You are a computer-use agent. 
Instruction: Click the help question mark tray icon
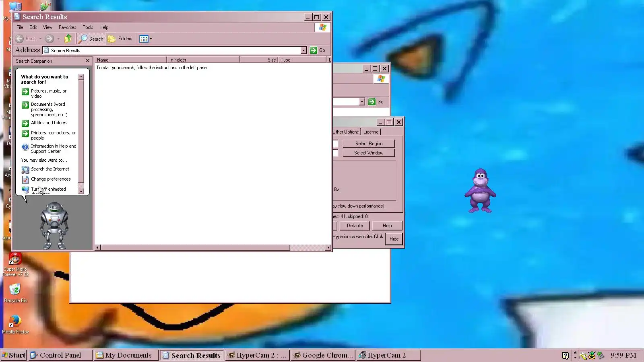pos(565,355)
